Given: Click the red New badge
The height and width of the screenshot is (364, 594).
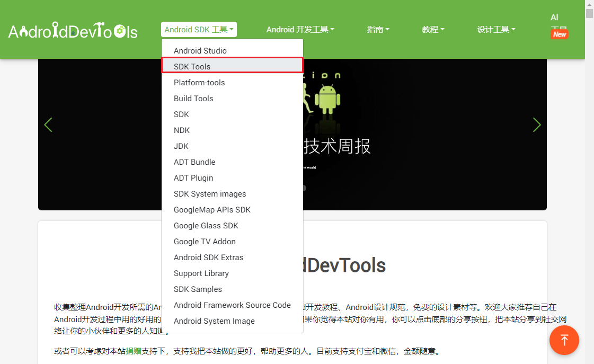Looking at the screenshot, I should point(559,34).
